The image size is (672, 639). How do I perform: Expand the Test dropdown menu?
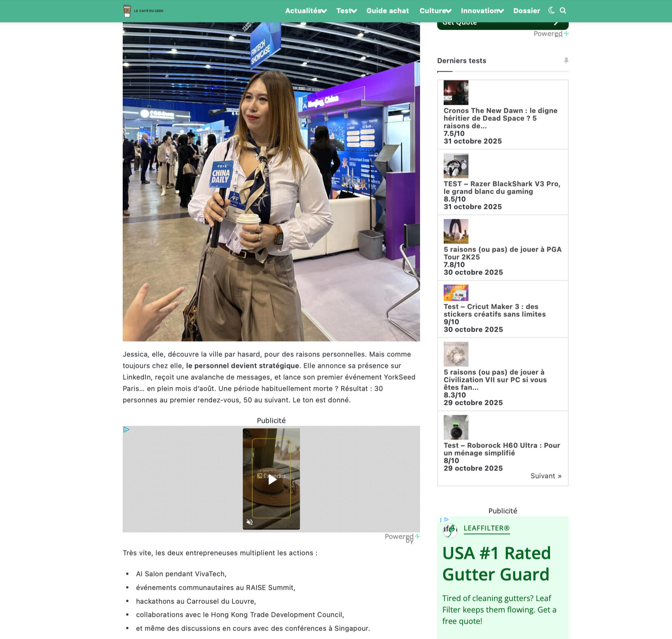point(346,11)
